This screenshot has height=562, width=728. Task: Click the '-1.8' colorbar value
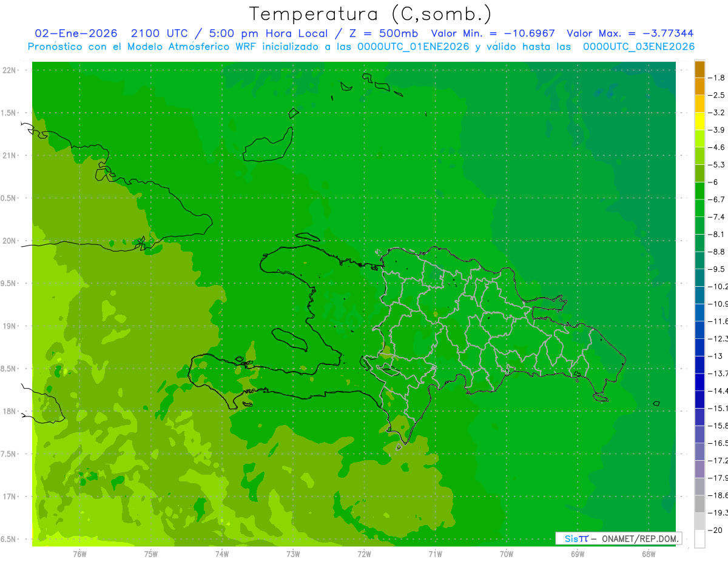point(716,78)
